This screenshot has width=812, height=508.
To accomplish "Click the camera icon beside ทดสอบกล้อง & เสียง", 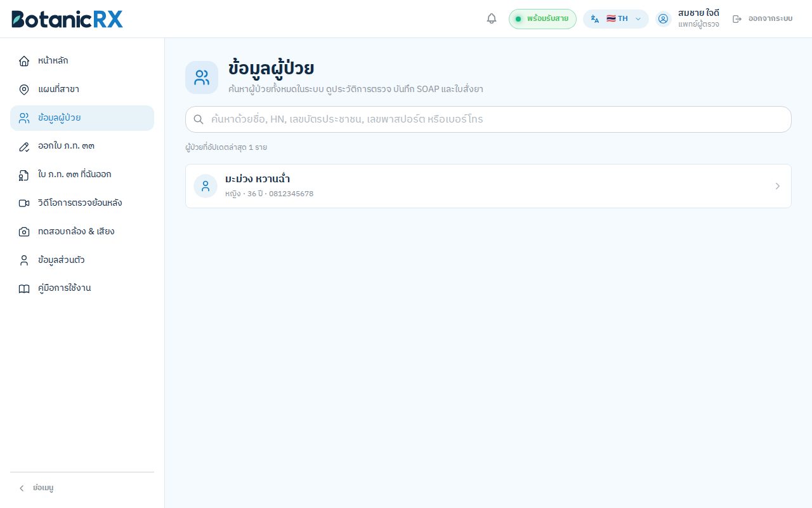I will [x=24, y=232].
